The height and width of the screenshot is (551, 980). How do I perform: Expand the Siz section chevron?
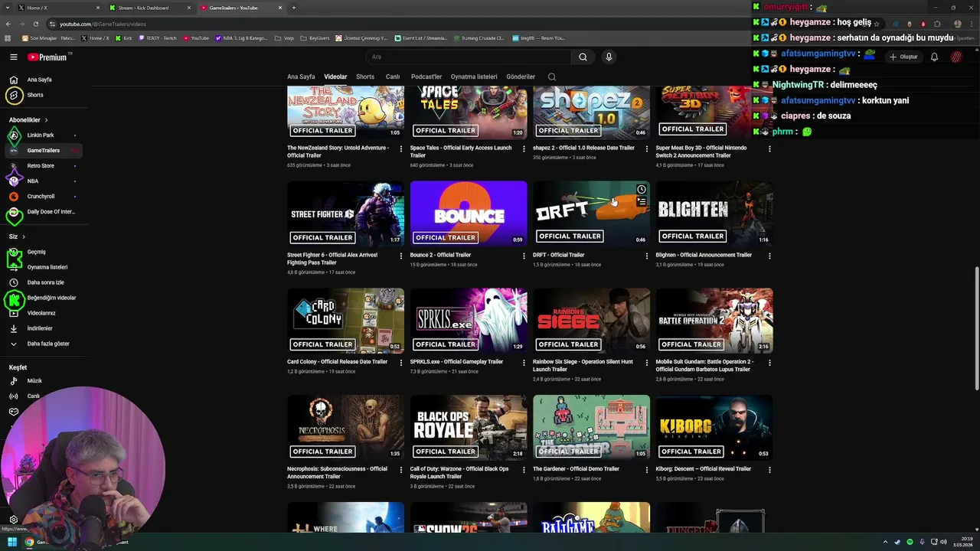pyautogui.click(x=24, y=236)
